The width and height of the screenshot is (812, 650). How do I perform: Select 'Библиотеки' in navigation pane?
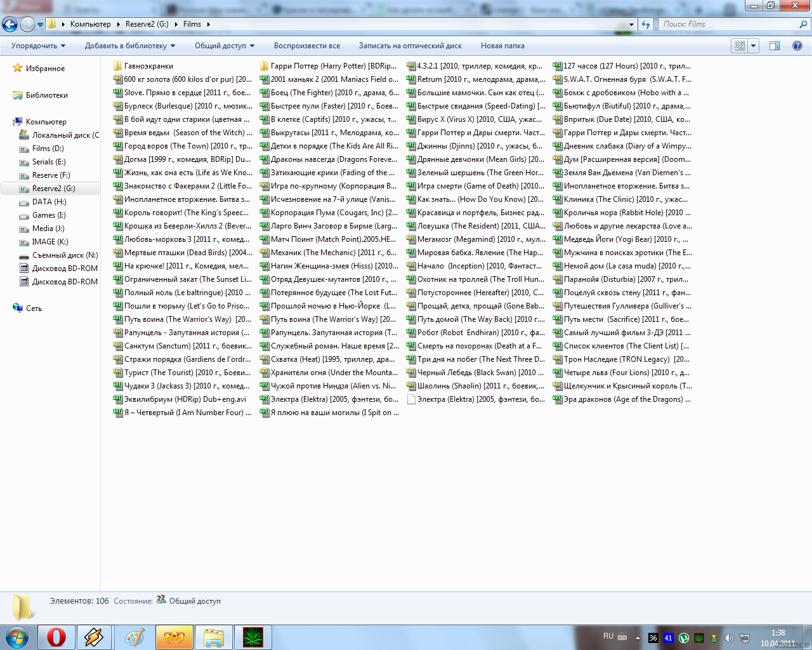(46, 95)
